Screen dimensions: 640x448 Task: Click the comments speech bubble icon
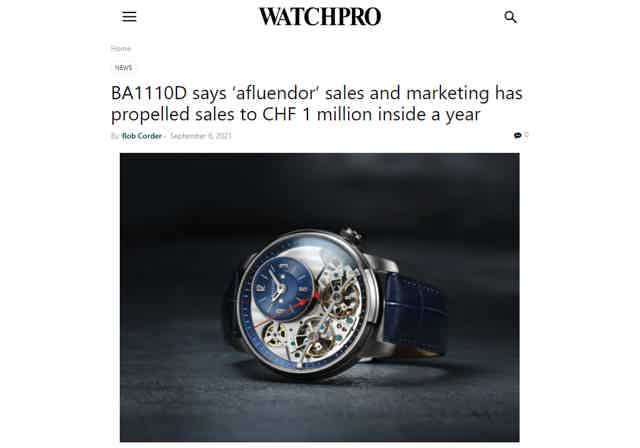point(518,135)
